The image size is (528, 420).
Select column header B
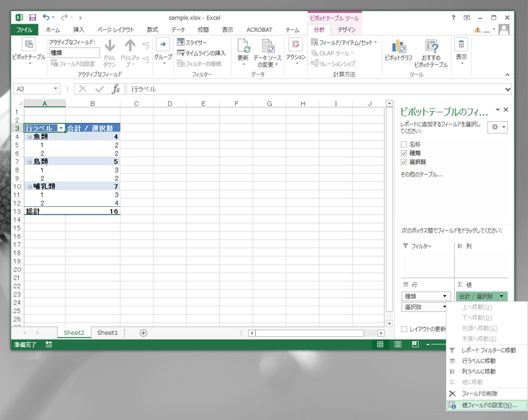click(x=93, y=103)
